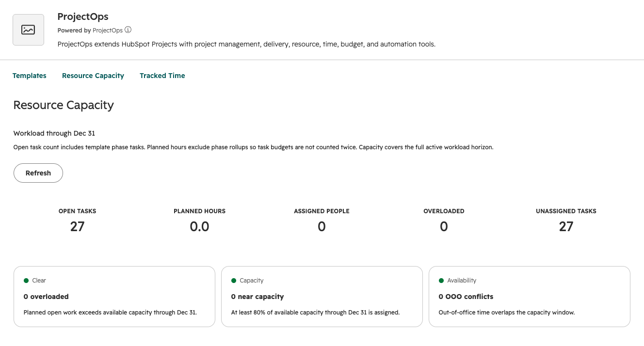644x346 pixels.
Task: Click the ProjectOps description sentence
Action: click(246, 44)
